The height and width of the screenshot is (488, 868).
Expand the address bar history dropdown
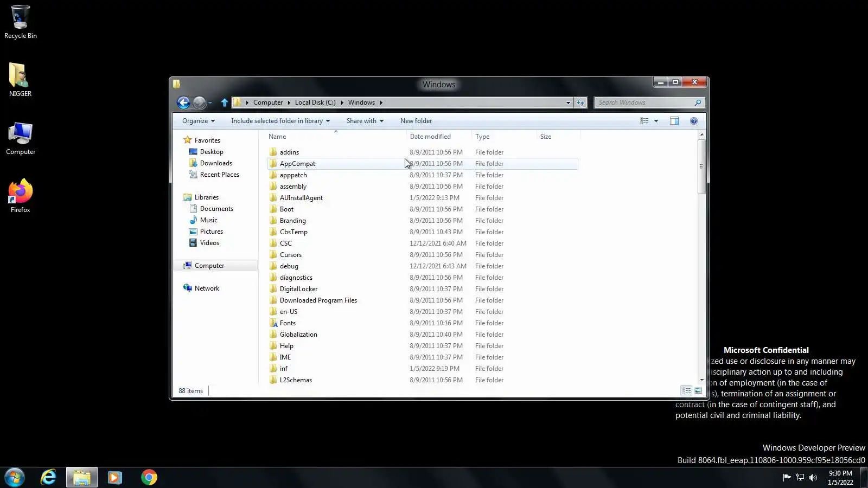click(568, 102)
